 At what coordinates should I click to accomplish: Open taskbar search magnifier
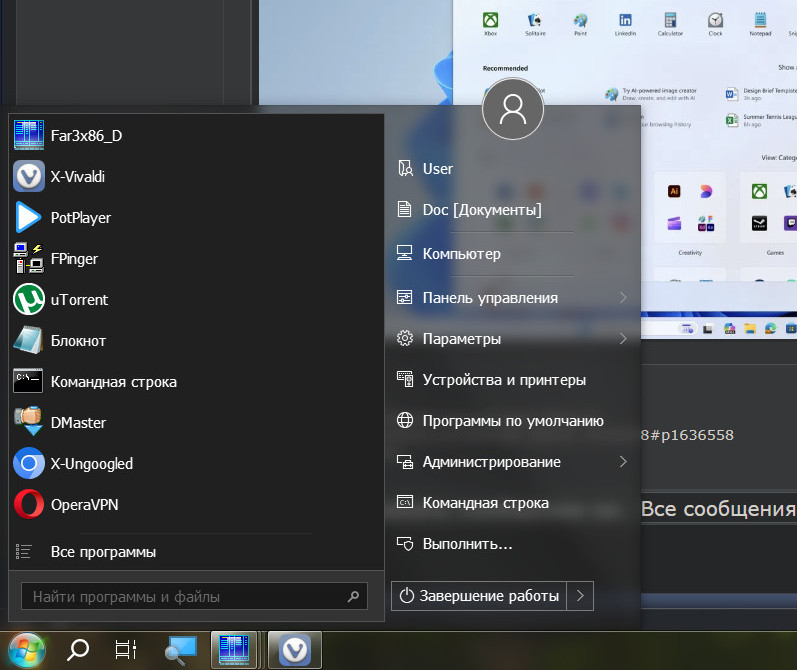(x=78, y=650)
